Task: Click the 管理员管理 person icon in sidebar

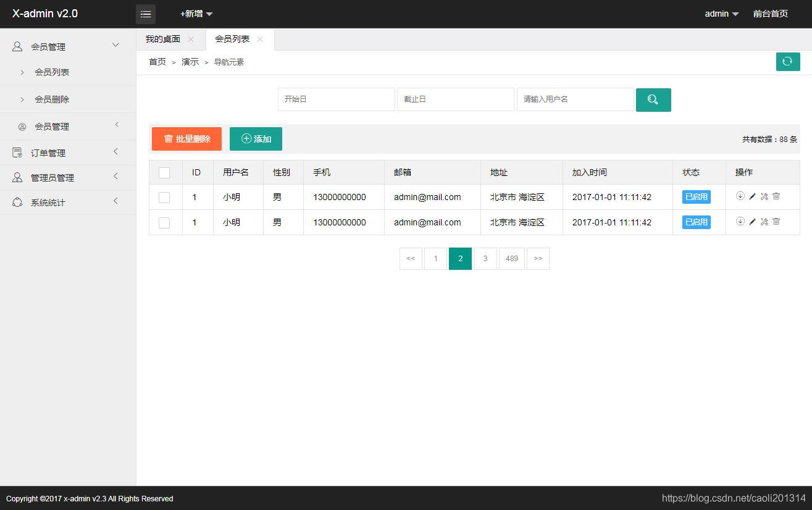Action: point(17,177)
